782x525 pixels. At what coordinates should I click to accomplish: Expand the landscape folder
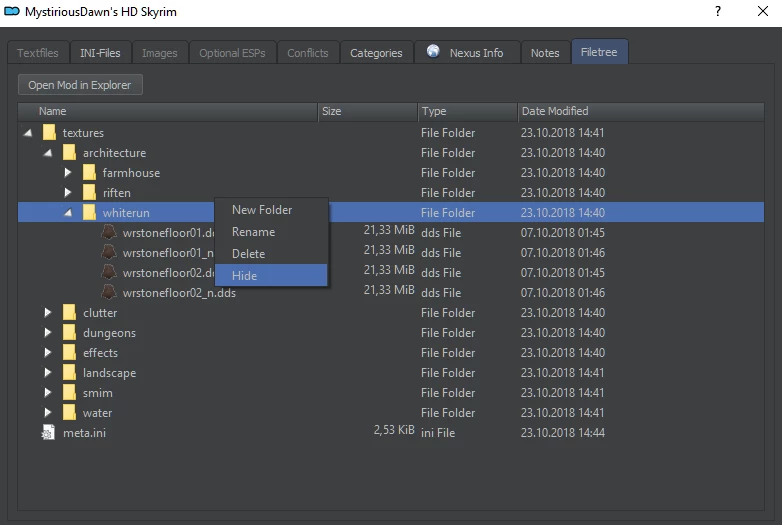tap(47, 372)
